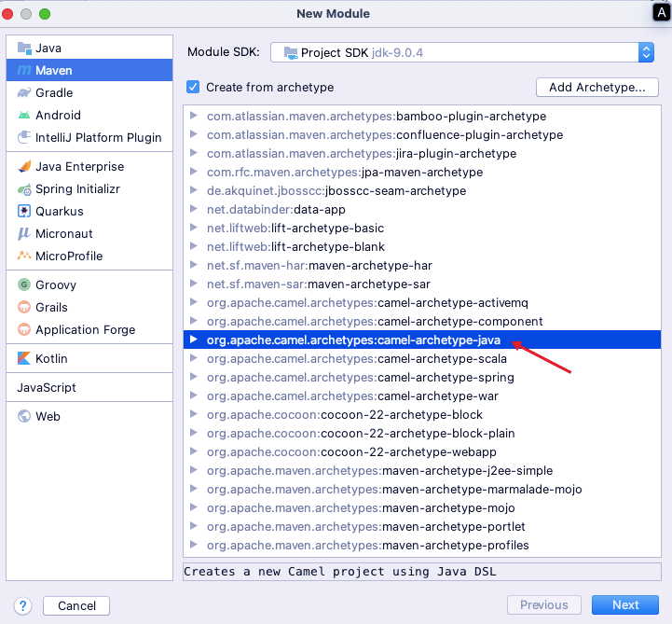Screen dimensions: 672x624
Task: Click the Maven 'm' icon
Action: tap(24, 70)
